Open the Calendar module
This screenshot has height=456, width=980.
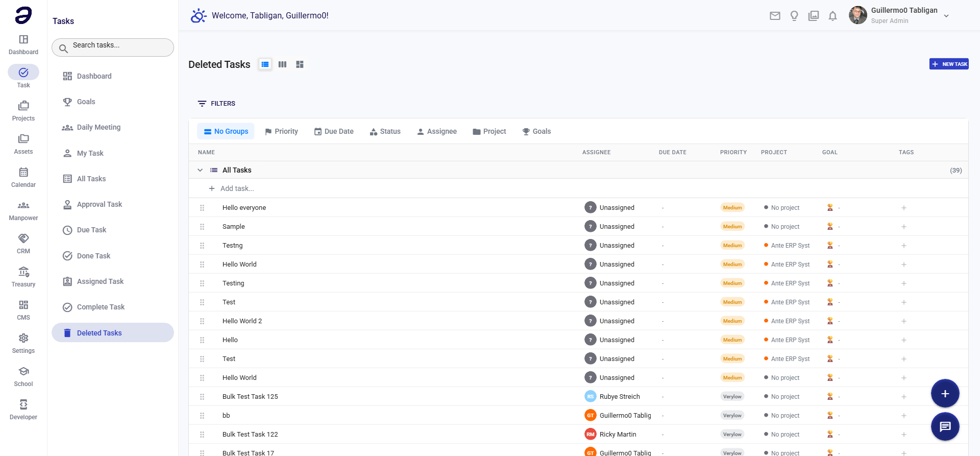click(23, 177)
